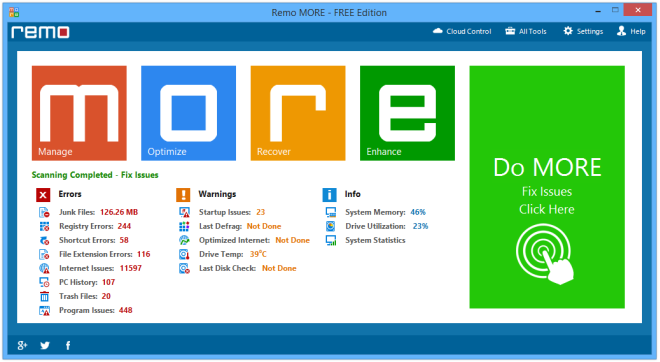Click the Twitter bird icon

(45, 346)
